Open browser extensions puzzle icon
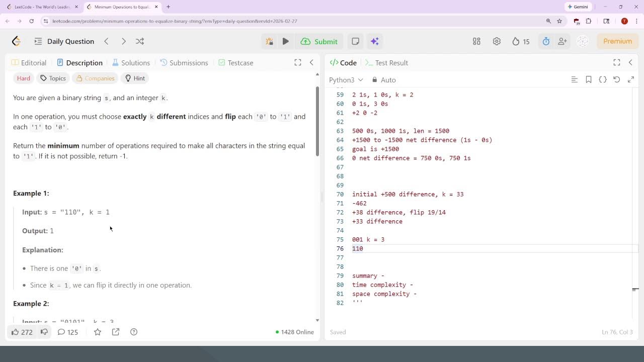 click(589, 21)
